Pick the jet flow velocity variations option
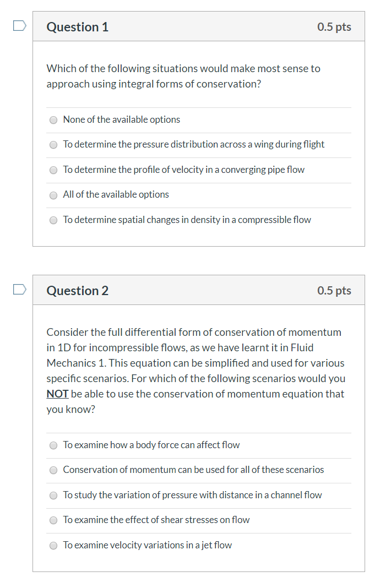 pyautogui.click(x=53, y=545)
